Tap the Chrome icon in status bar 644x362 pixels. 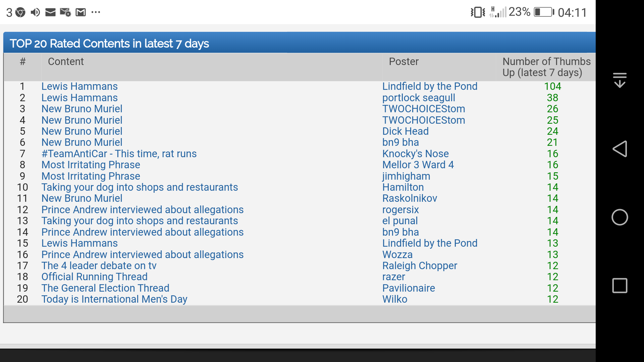point(20,13)
